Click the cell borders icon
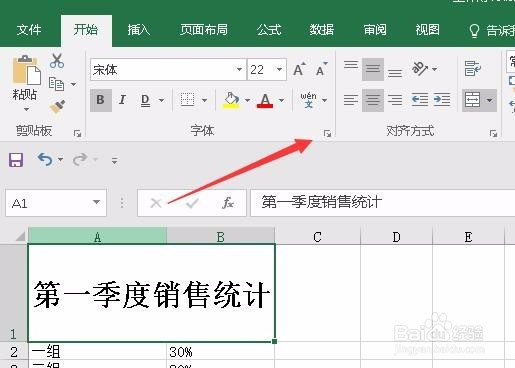Screen dimensions: 515x368 point(187,100)
